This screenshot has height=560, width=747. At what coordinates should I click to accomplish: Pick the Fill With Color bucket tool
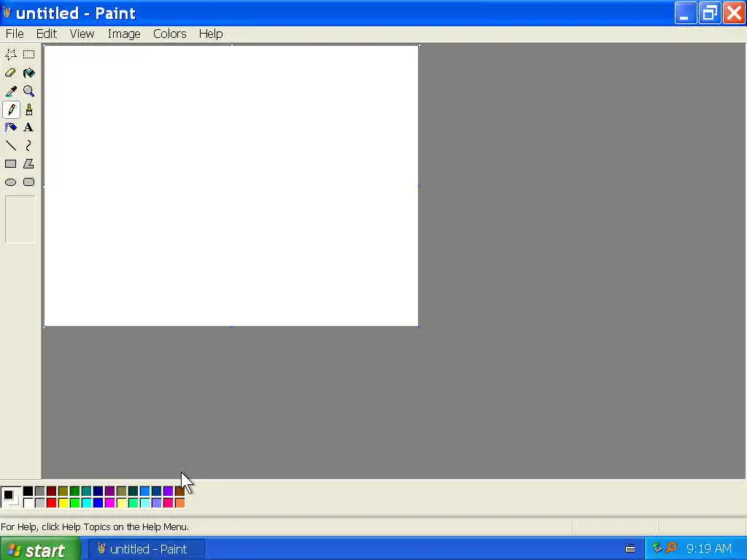click(x=28, y=73)
